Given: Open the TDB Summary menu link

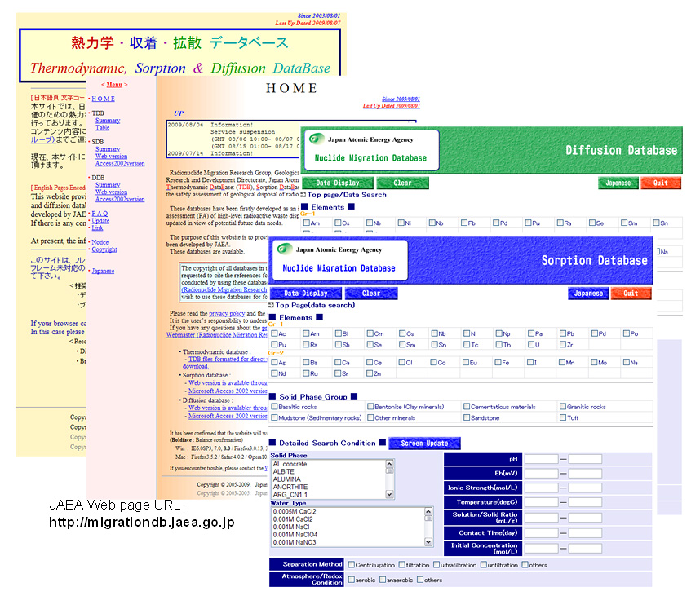Looking at the screenshot, I should (108, 121).
